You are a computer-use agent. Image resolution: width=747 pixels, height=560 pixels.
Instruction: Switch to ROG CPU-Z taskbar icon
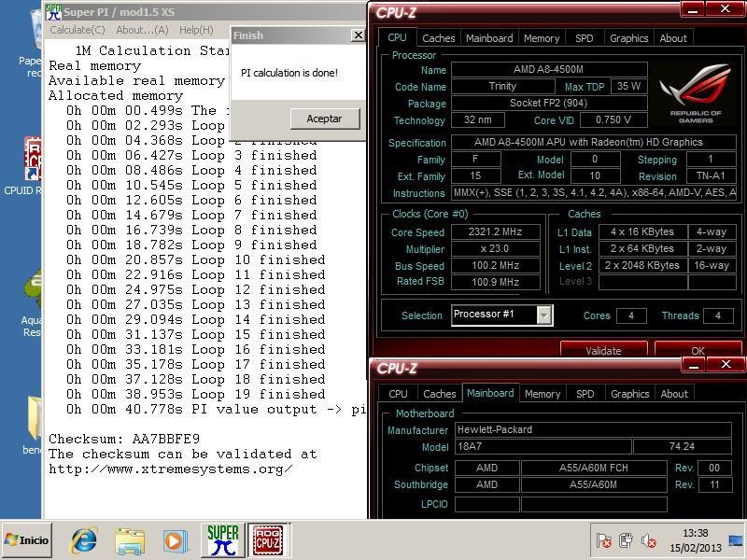pyautogui.click(x=268, y=540)
